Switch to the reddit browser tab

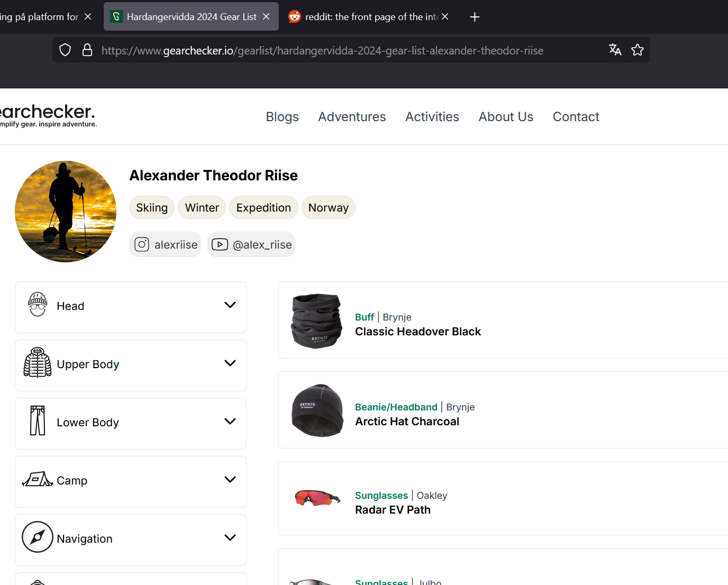click(x=365, y=17)
